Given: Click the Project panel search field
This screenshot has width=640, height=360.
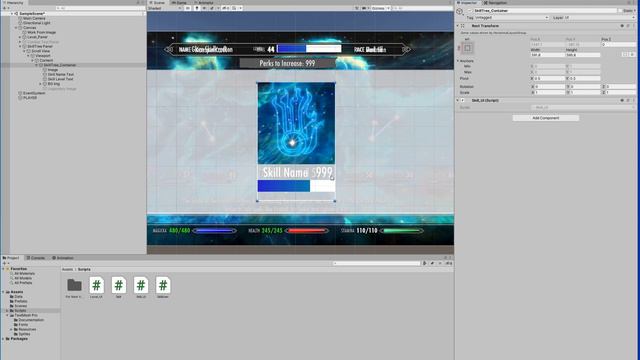Looking at the screenshot, I should click(376, 264).
